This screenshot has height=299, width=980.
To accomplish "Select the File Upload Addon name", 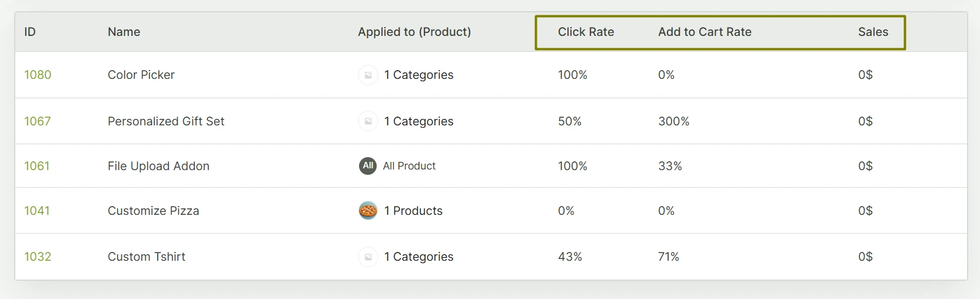I will [158, 166].
